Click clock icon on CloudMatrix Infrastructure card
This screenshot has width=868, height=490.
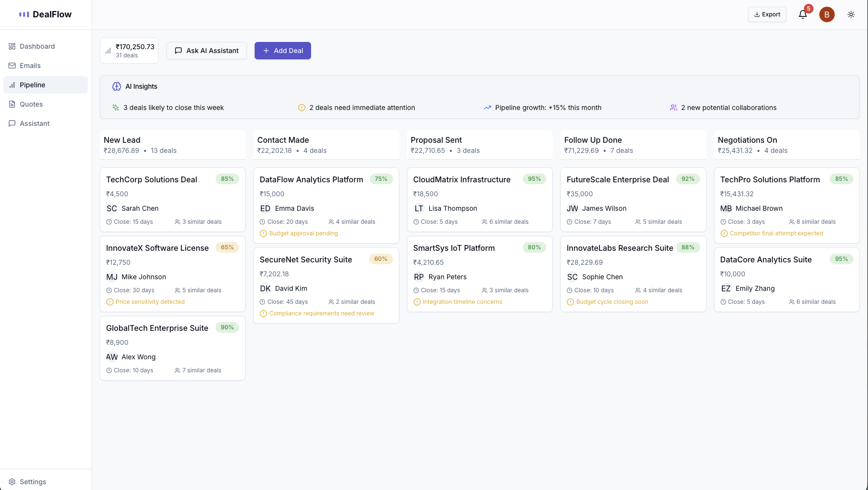coord(416,222)
